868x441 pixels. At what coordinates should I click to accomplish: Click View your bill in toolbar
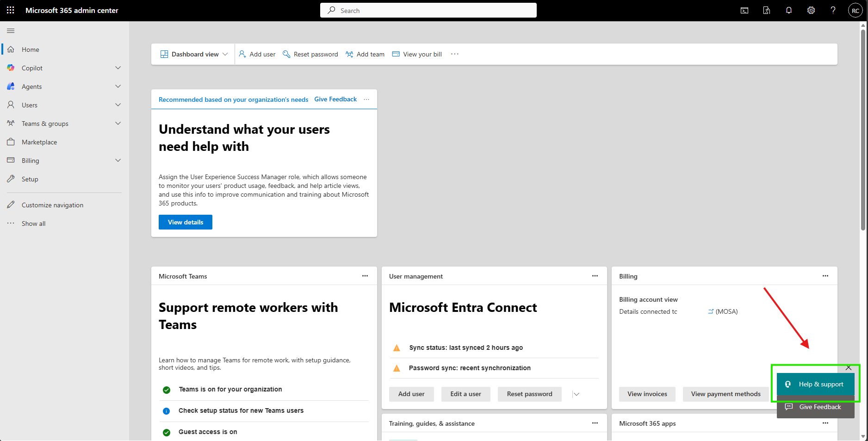pos(417,54)
